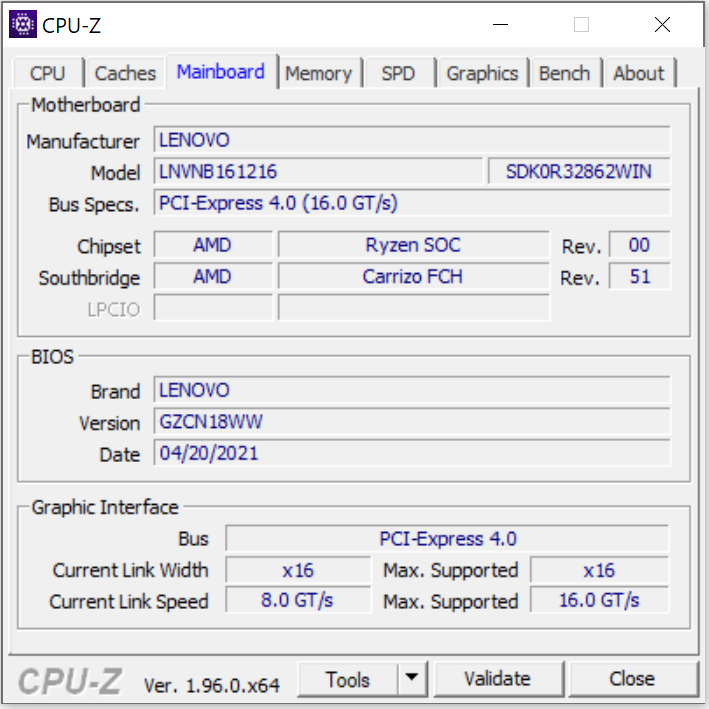Click the Chipset Rev. value 00
Screen dimensions: 709x709
[639, 245]
